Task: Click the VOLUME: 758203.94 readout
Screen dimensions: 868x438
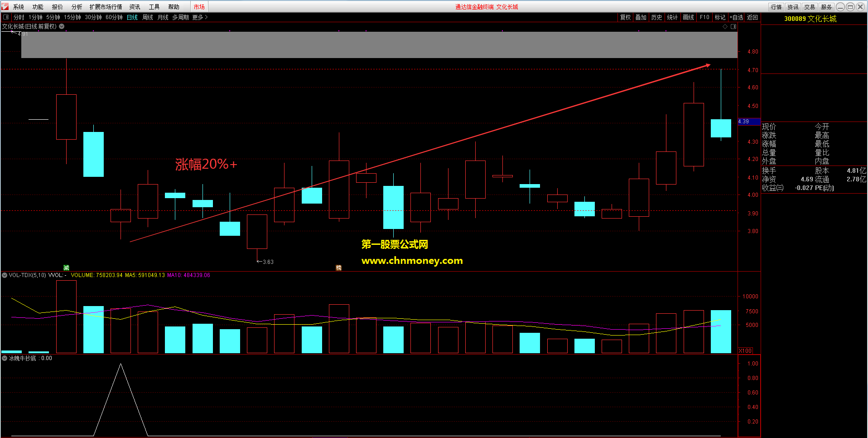Action: (x=96, y=275)
